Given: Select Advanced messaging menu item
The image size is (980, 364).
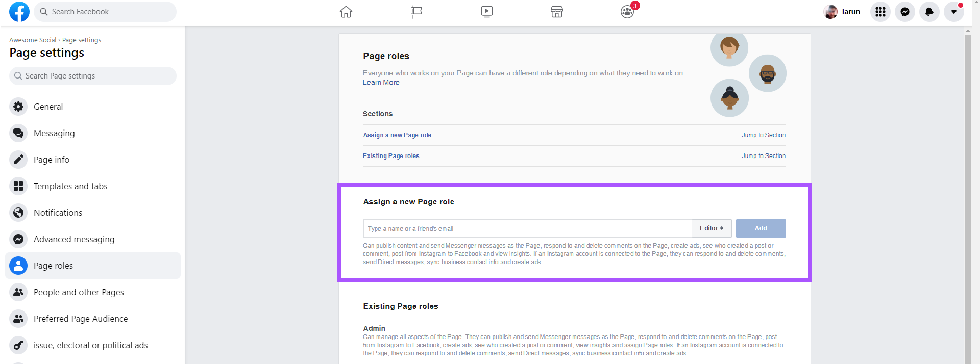Looking at the screenshot, I should (x=93, y=239).
